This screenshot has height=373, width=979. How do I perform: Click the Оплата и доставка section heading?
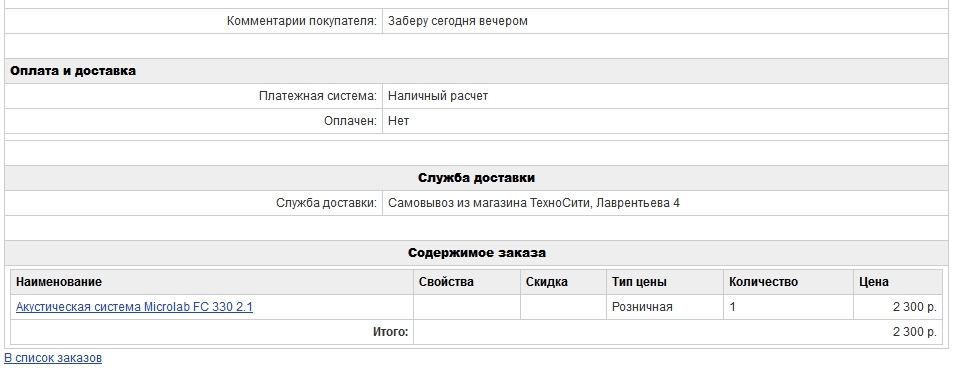tap(72, 71)
